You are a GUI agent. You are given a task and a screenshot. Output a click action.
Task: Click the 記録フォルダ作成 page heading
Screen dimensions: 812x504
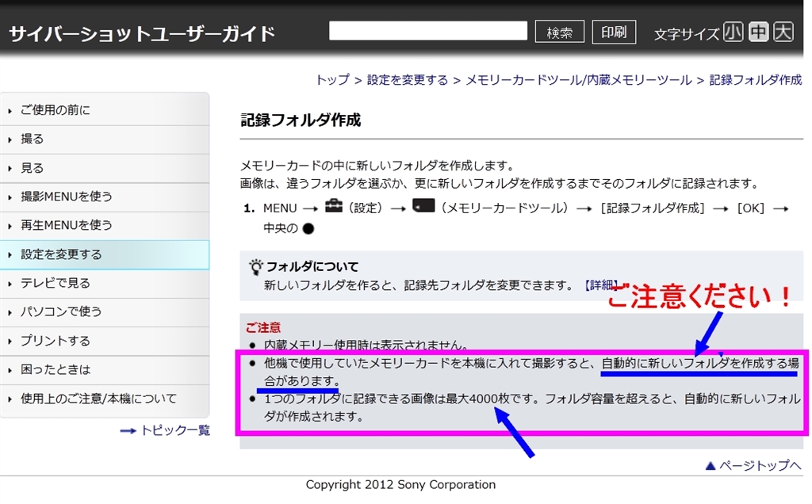point(301,120)
